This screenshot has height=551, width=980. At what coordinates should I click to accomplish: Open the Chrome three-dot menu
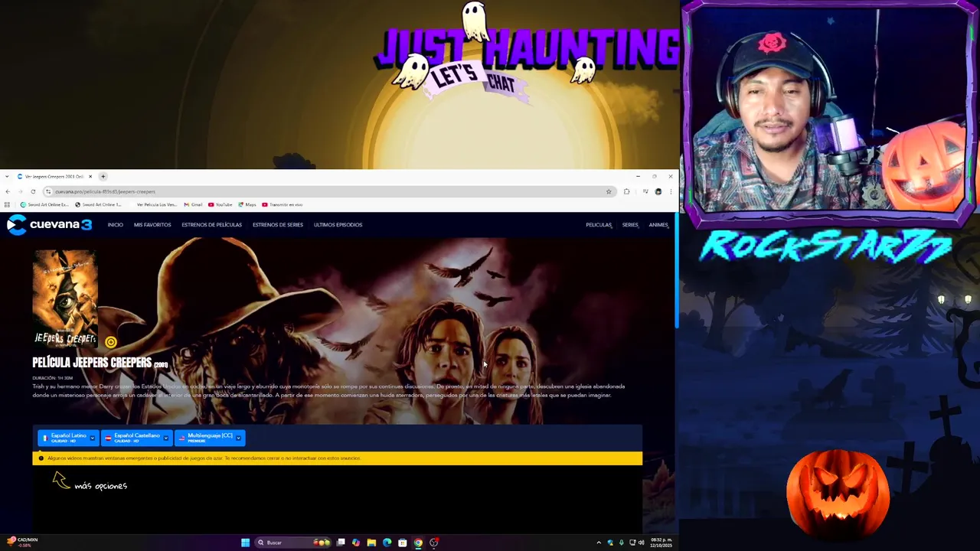click(x=671, y=191)
